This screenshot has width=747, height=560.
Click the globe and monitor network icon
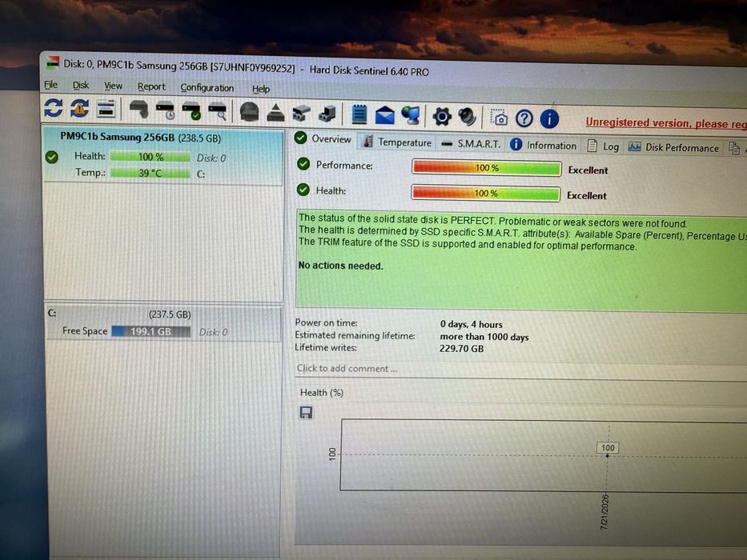[411, 116]
